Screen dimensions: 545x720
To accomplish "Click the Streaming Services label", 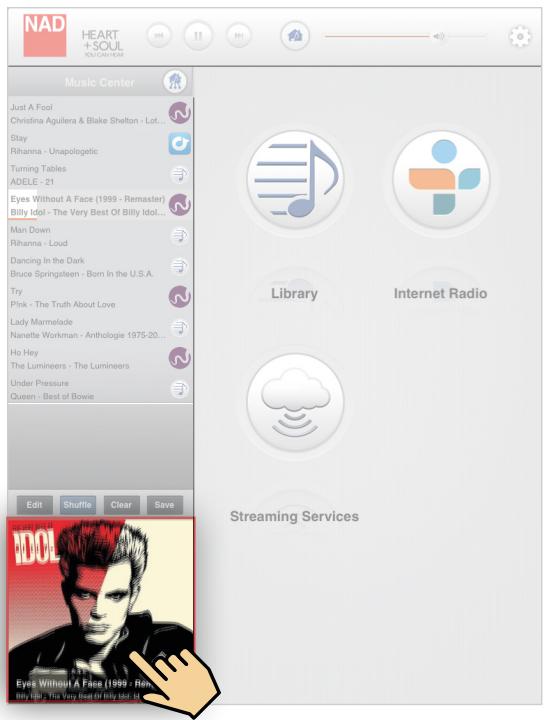I will tap(294, 516).
